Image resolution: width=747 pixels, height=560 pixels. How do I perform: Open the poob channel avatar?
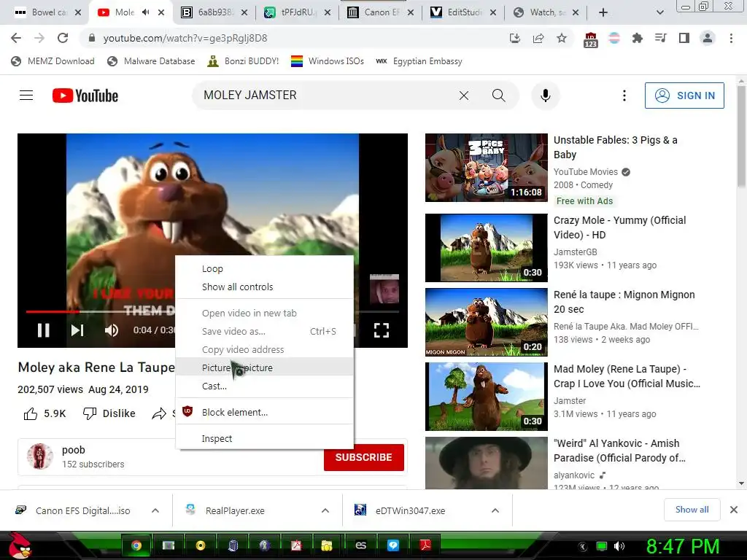pyautogui.click(x=40, y=456)
